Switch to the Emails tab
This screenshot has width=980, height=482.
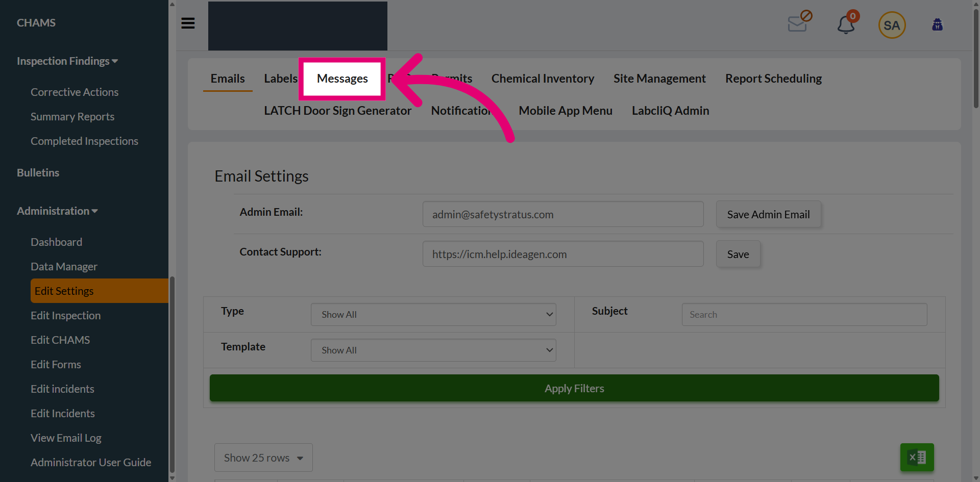[228, 79]
